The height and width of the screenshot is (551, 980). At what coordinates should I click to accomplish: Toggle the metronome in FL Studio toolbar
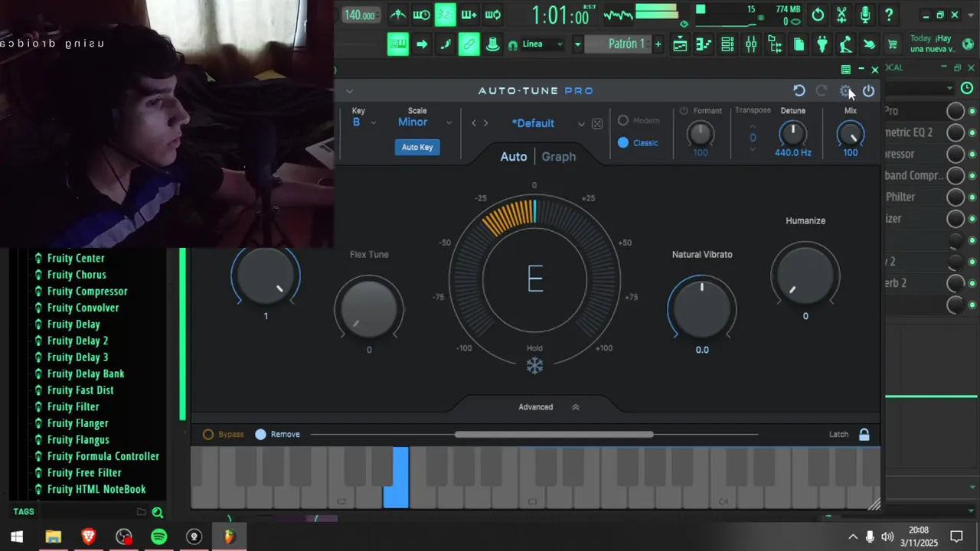[397, 15]
